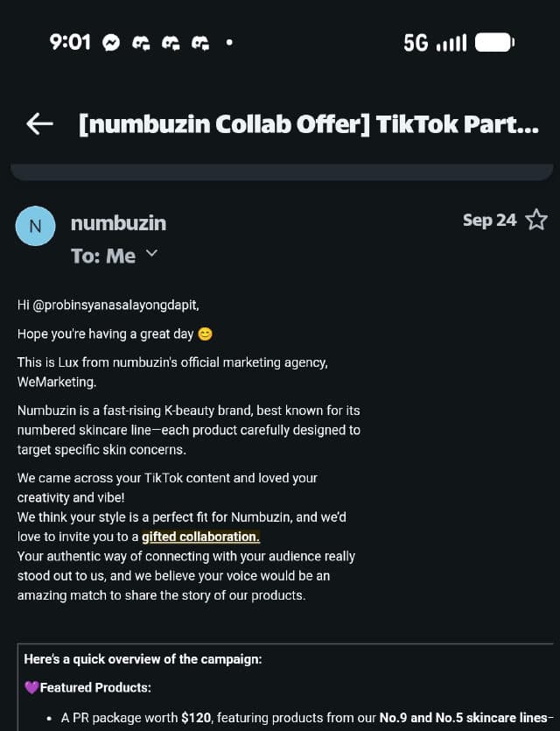The width and height of the screenshot is (560, 731).
Task: Open the highlighted "gifted collaboration" link
Action: pyautogui.click(x=200, y=537)
